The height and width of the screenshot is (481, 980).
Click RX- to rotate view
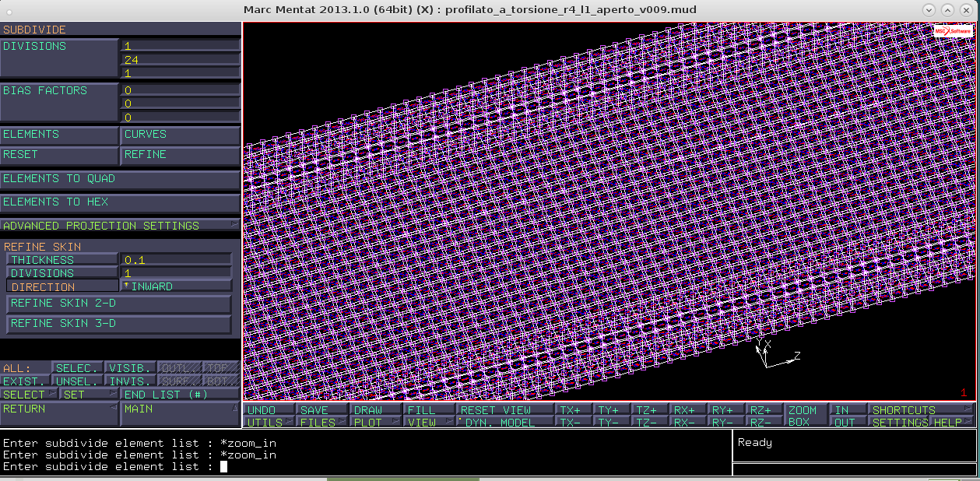[689, 422]
